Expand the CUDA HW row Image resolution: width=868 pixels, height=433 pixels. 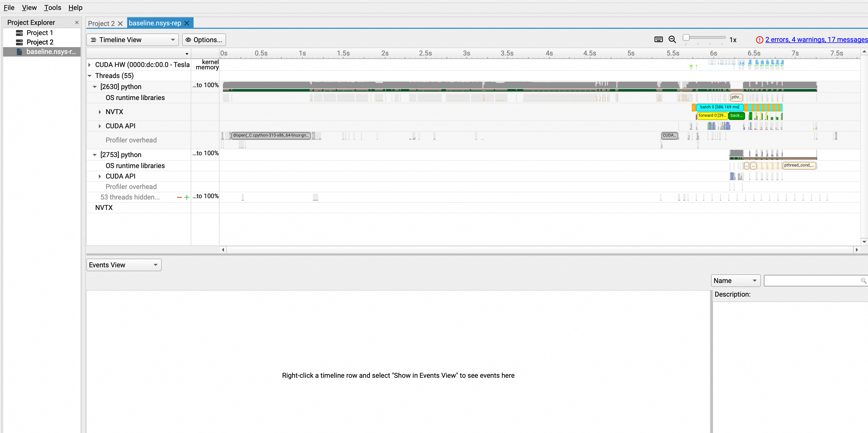pyautogui.click(x=90, y=65)
